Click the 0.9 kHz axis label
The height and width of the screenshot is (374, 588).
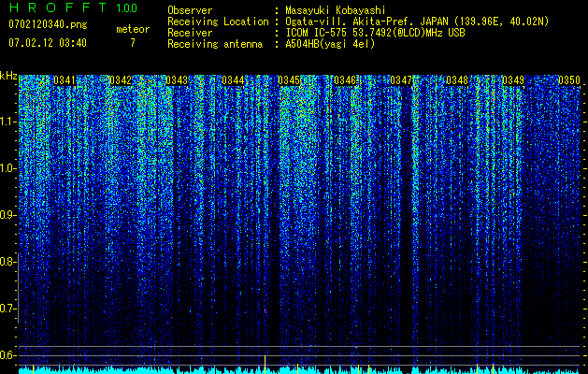(7, 215)
